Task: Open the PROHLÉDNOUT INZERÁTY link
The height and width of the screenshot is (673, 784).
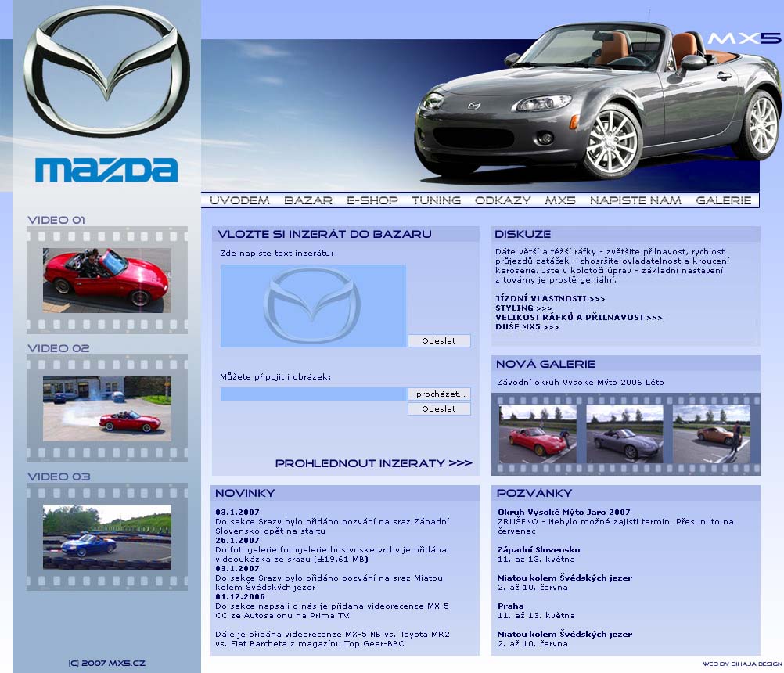Action: [x=373, y=463]
